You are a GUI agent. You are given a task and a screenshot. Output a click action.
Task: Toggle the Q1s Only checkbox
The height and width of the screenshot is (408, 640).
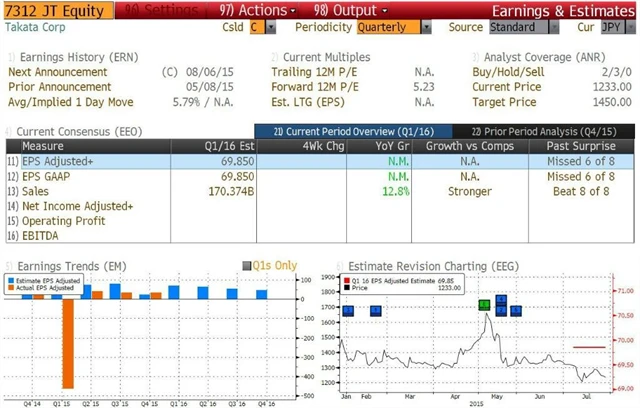click(247, 266)
